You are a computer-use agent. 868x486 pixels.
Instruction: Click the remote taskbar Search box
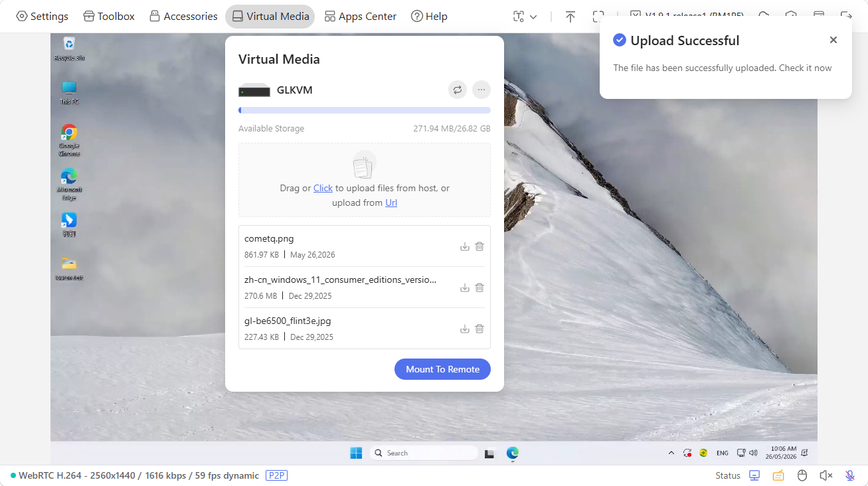(x=424, y=453)
